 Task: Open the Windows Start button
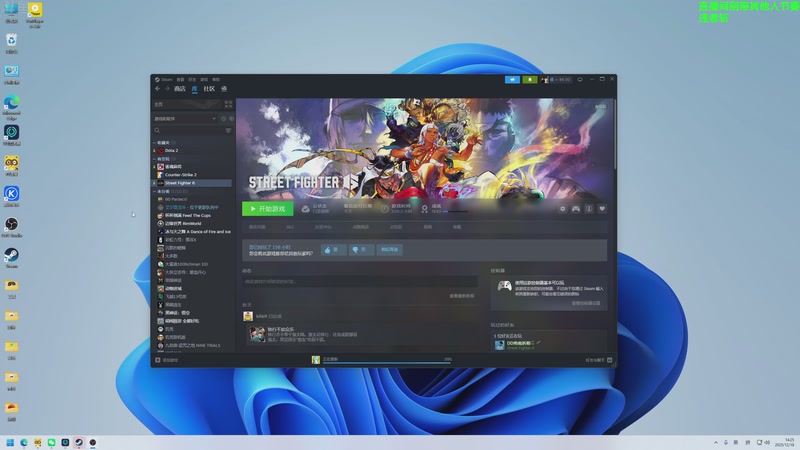click(10, 442)
